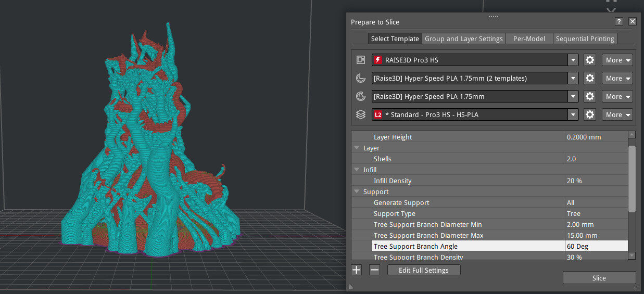Open More menu for Standard slicing template

click(x=617, y=114)
